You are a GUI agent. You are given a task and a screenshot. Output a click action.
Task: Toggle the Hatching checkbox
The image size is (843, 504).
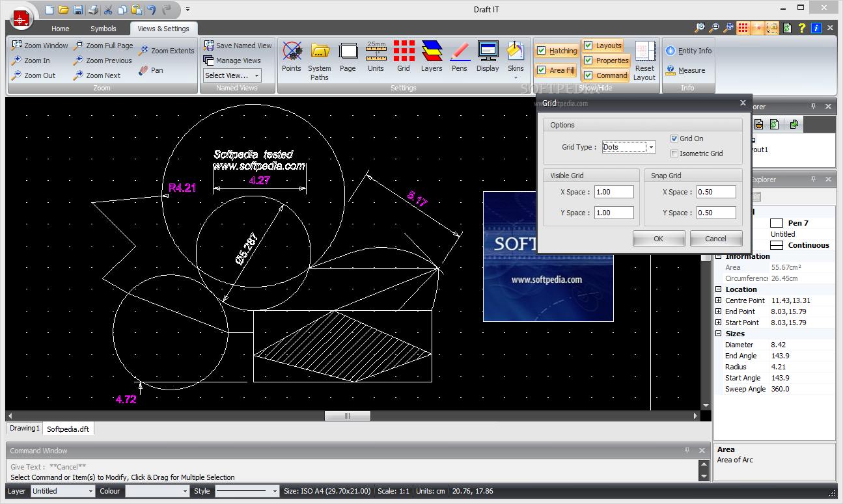pyautogui.click(x=542, y=51)
